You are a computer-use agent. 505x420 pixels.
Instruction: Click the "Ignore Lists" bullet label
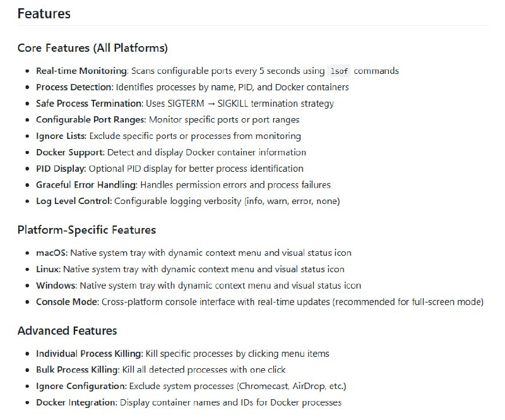[x=61, y=136]
